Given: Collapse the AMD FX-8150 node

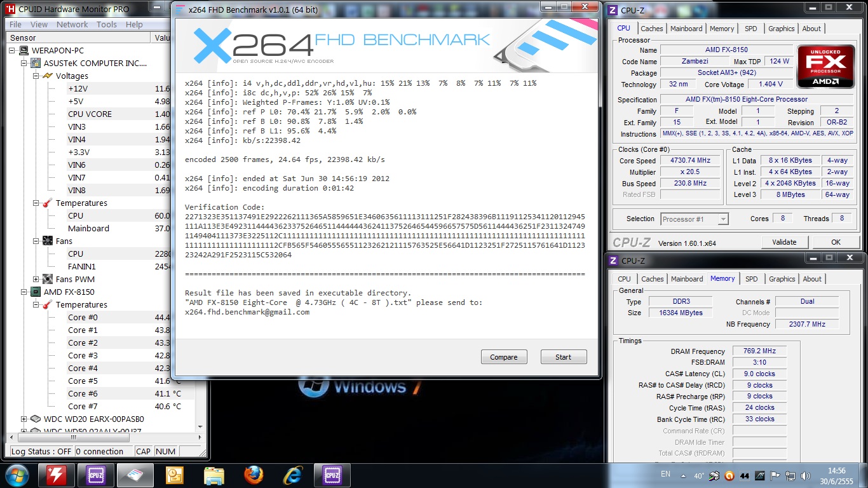Looking at the screenshot, I should click(x=24, y=292).
